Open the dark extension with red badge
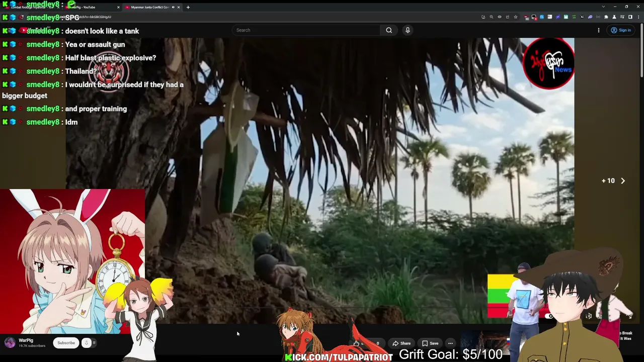Viewport: 644px width, 362px height. click(x=534, y=17)
